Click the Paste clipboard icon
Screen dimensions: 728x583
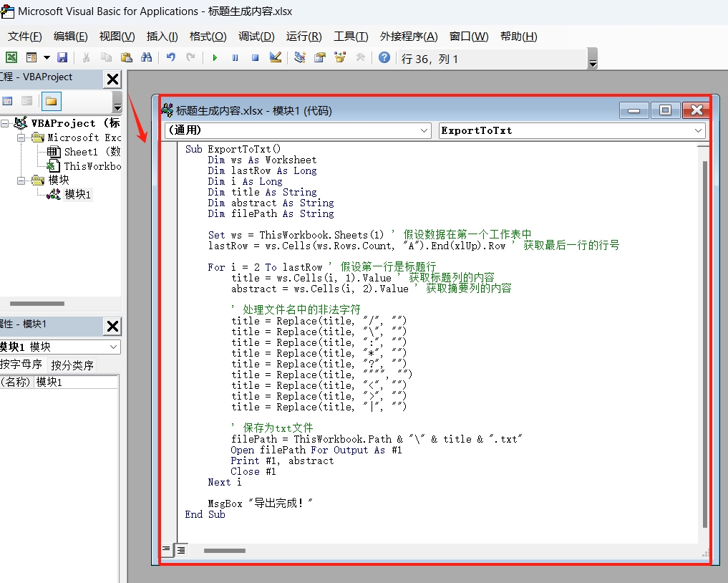(x=126, y=57)
